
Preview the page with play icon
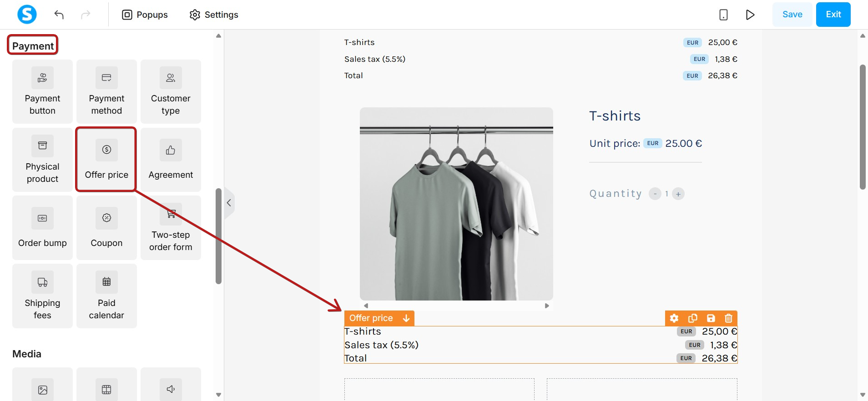(750, 15)
